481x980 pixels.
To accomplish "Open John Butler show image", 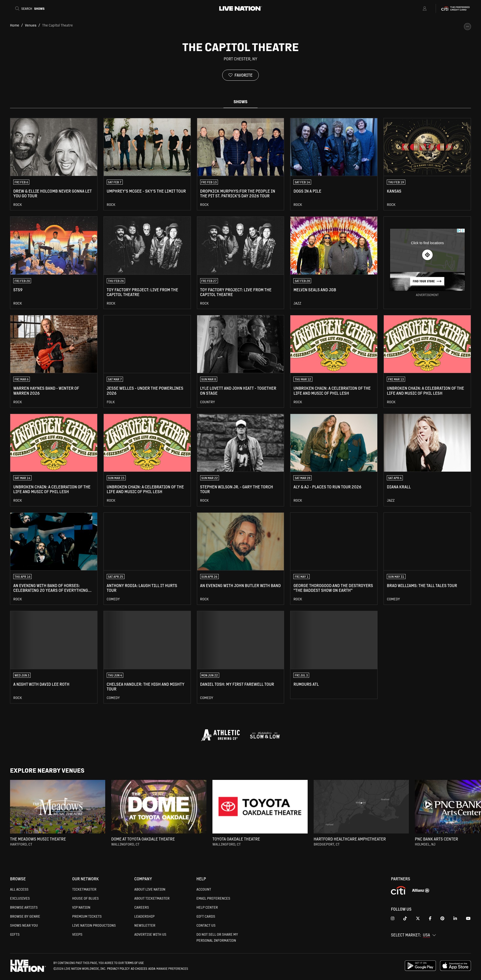I will [x=241, y=541].
